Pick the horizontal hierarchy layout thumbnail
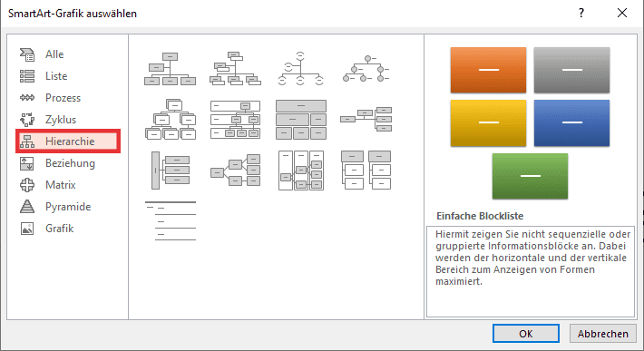The width and height of the screenshot is (644, 351). [x=235, y=171]
